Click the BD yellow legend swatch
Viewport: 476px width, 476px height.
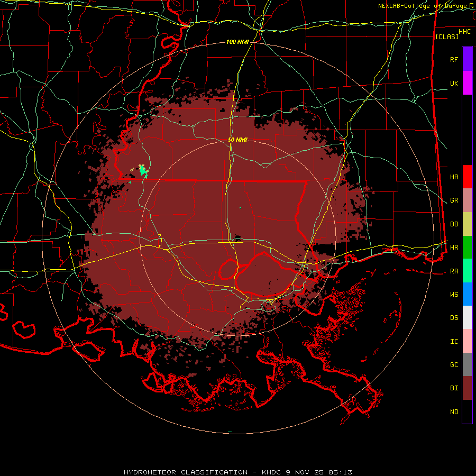click(467, 224)
